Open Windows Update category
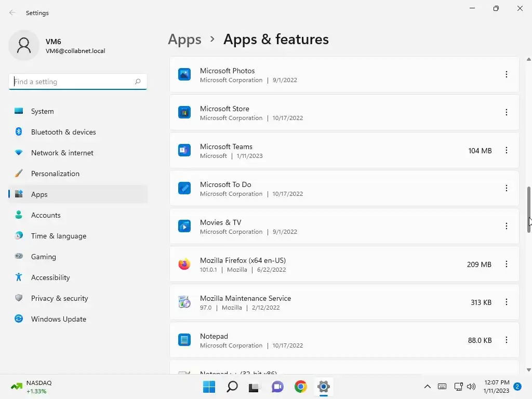The width and height of the screenshot is (532, 399). 78,319
